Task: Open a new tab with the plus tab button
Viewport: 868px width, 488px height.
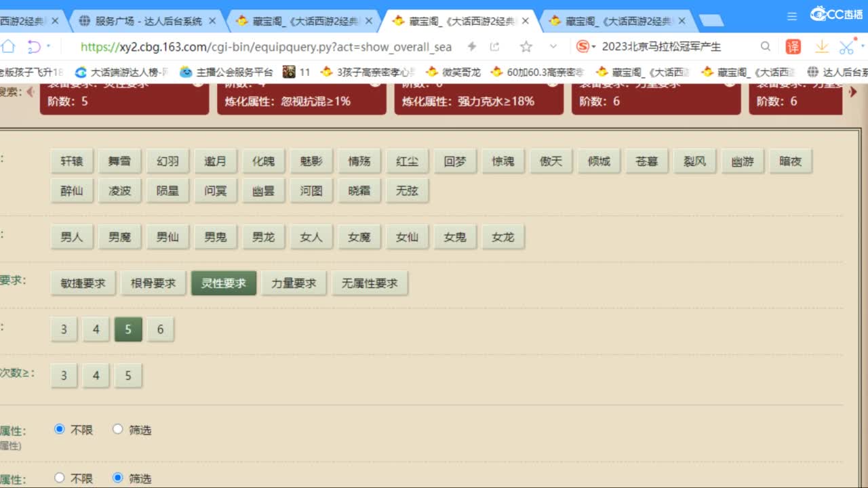Action: (x=711, y=21)
